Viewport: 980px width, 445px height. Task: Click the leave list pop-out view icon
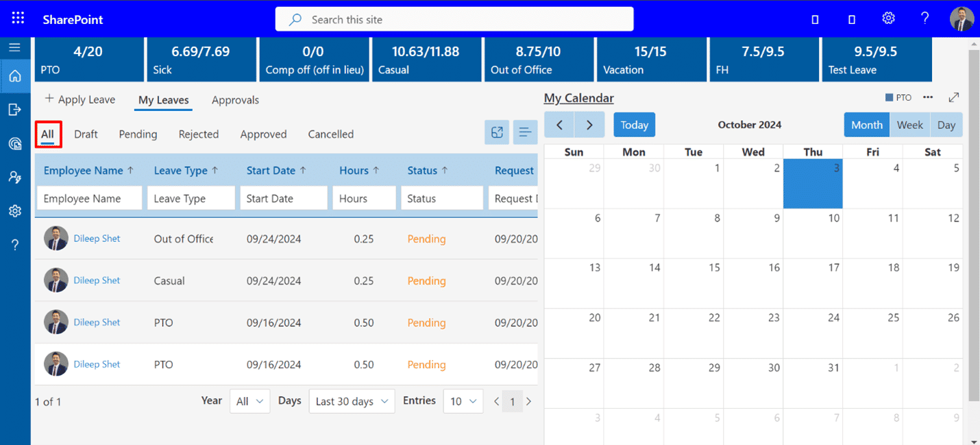coord(497,132)
